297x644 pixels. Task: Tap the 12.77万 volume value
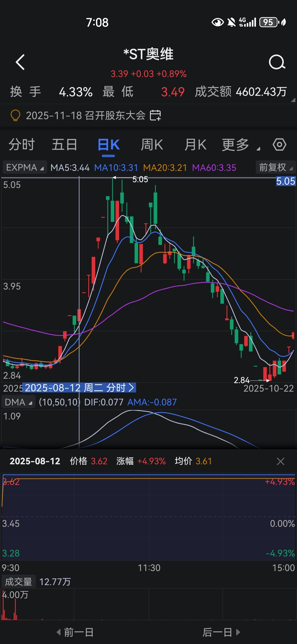coord(55,582)
